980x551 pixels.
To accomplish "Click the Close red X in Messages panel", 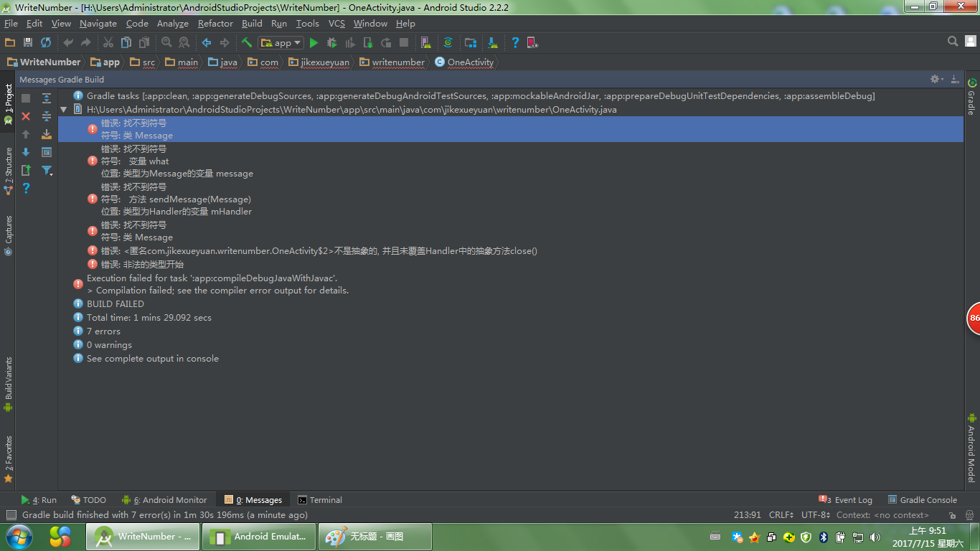I will coord(26,116).
